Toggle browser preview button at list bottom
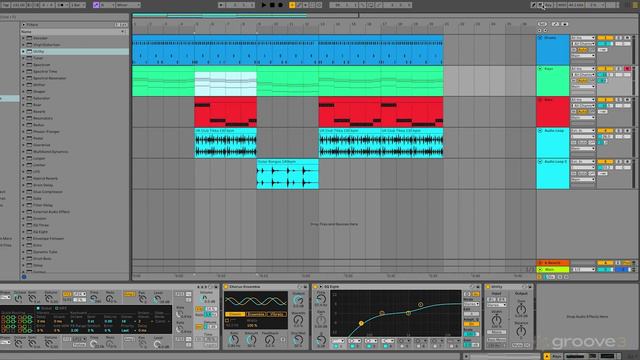Screen dimensions: 640x360 coord(24,277)
